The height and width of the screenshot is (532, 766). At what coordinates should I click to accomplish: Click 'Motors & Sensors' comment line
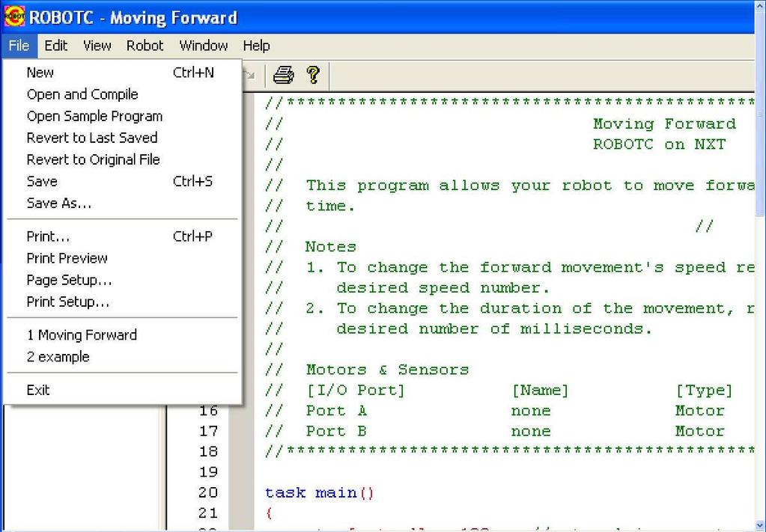click(387, 370)
